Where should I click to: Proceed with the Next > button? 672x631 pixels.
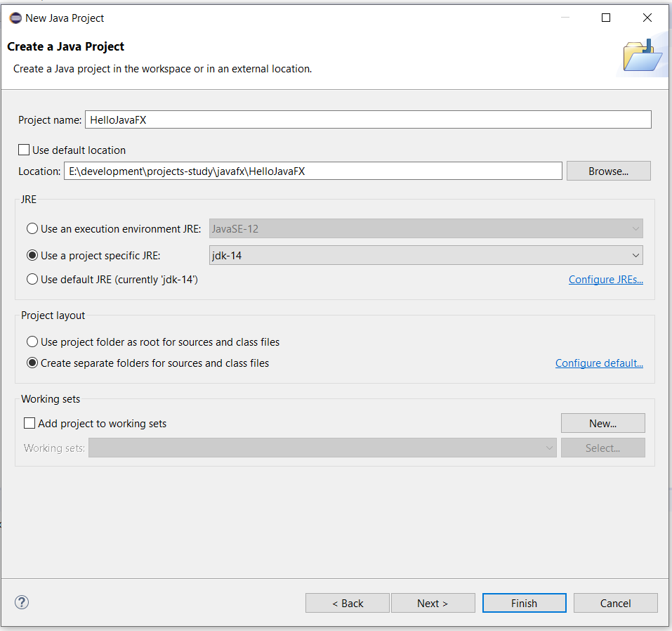pyautogui.click(x=433, y=603)
